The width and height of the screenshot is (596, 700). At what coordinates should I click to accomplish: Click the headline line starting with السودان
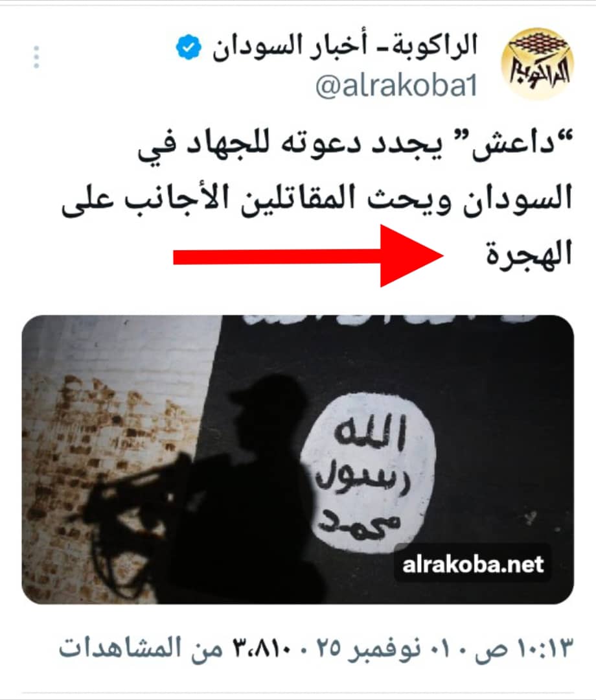(x=317, y=198)
